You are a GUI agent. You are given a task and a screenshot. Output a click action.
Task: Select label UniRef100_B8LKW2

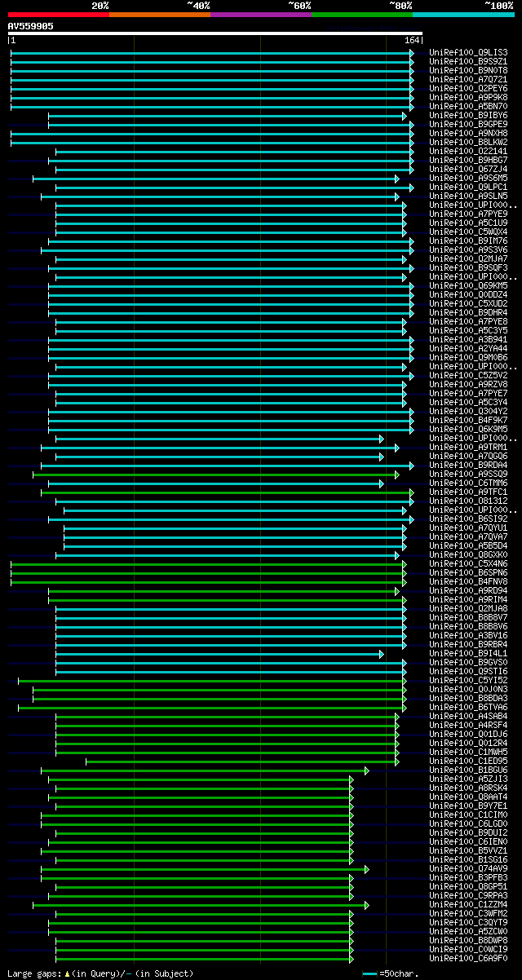coord(469,143)
